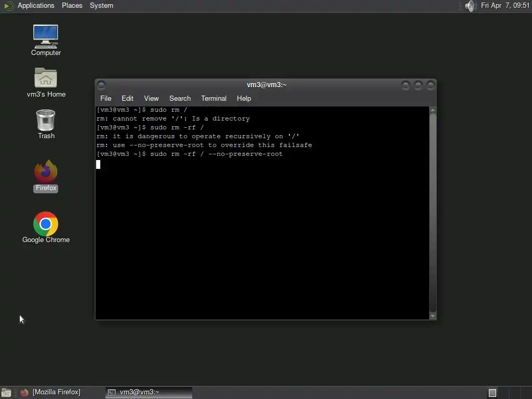Open the Applications menu

coord(36,5)
